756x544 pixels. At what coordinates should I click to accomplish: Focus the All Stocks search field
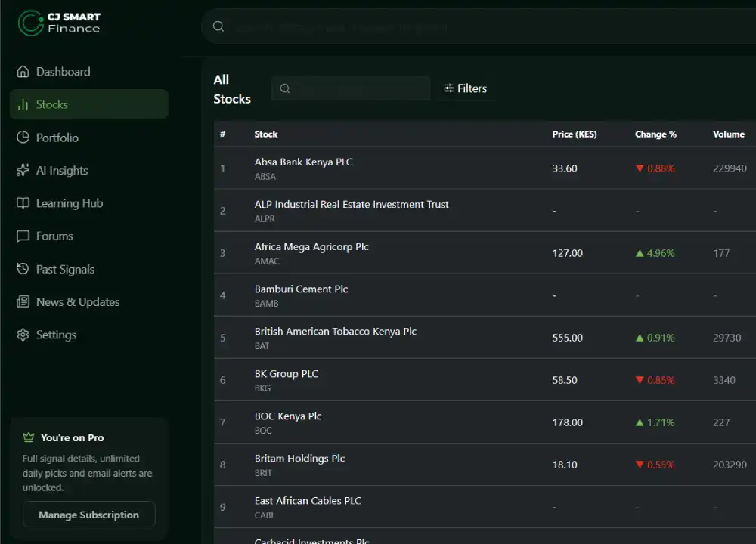coord(351,88)
